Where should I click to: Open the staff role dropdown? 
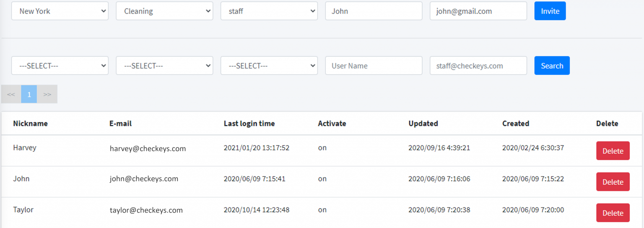[x=269, y=11]
